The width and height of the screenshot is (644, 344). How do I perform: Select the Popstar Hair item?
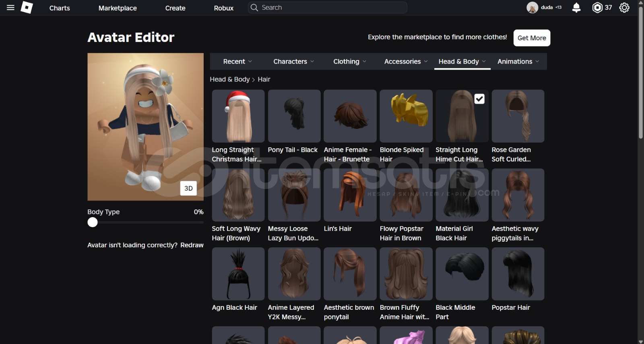518,274
